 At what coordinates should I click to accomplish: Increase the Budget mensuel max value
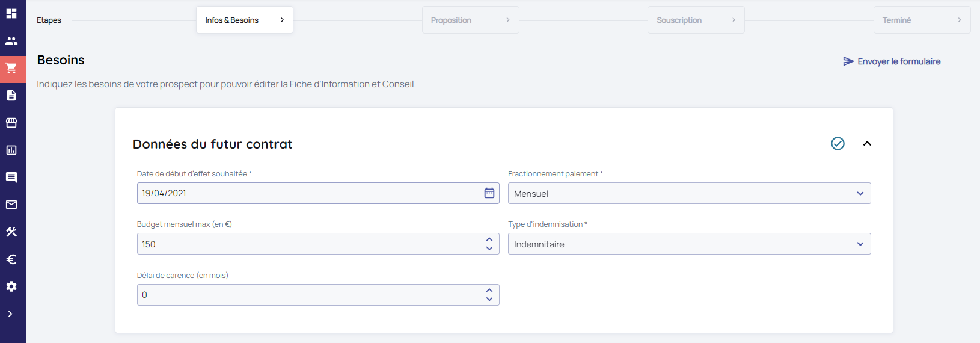coord(489,239)
